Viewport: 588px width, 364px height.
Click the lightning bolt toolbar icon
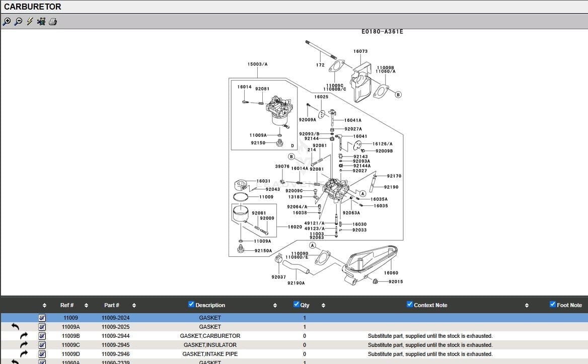30,21
